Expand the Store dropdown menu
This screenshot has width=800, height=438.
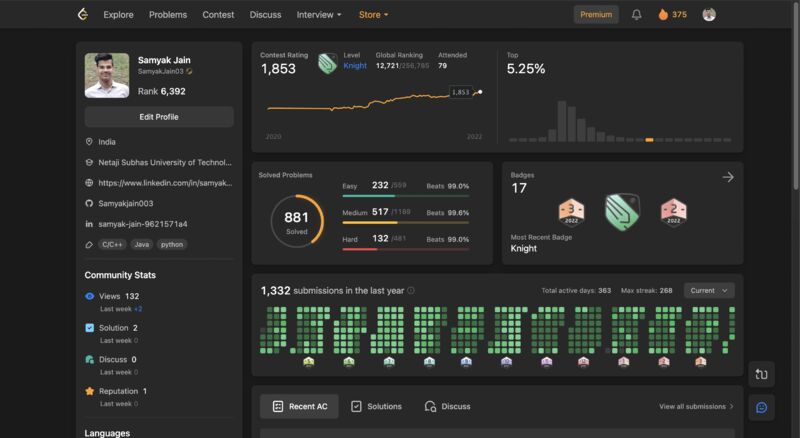click(x=373, y=15)
